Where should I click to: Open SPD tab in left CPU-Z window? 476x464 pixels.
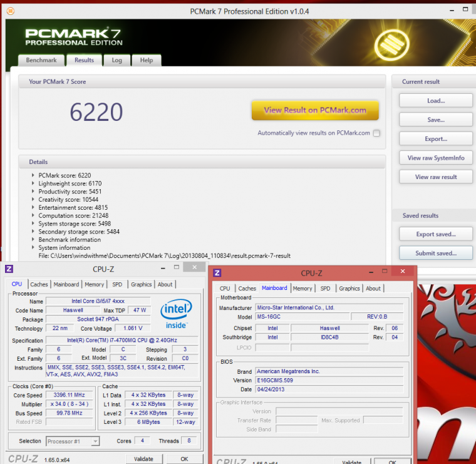(x=118, y=284)
